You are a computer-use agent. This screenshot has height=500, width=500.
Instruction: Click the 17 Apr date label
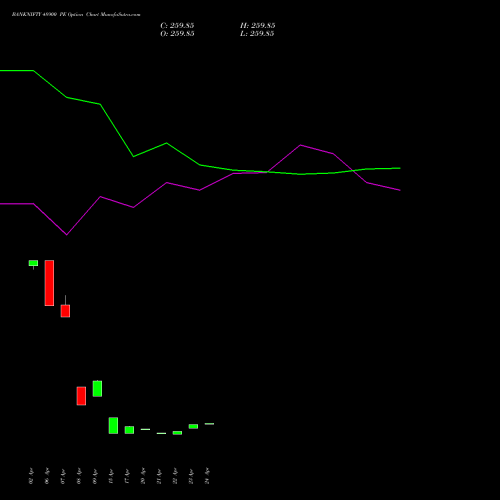tap(127, 476)
